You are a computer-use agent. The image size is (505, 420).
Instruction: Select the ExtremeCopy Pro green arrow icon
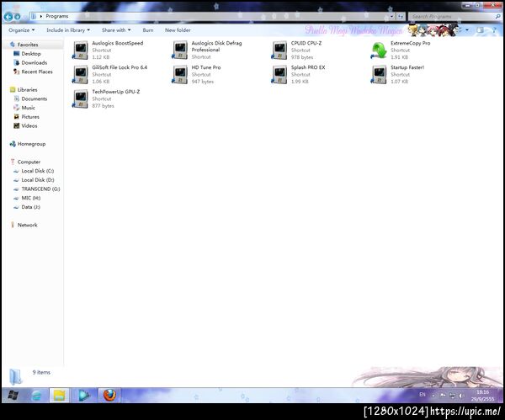tap(379, 51)
